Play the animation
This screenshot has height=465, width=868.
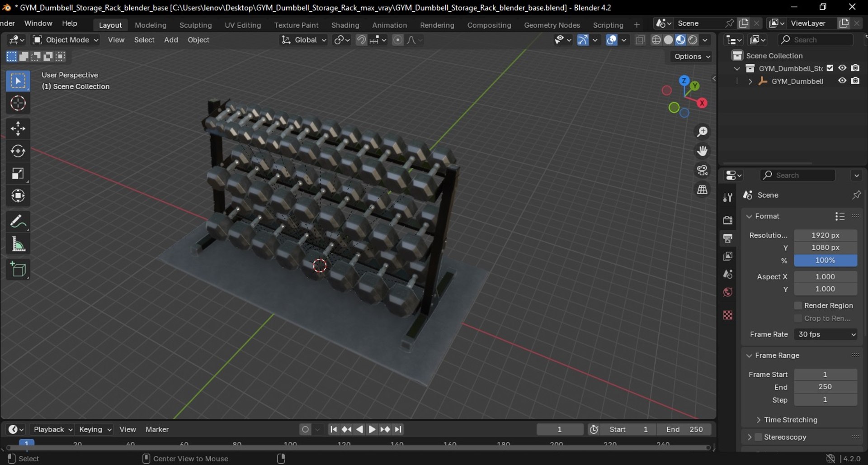[372, 429]
